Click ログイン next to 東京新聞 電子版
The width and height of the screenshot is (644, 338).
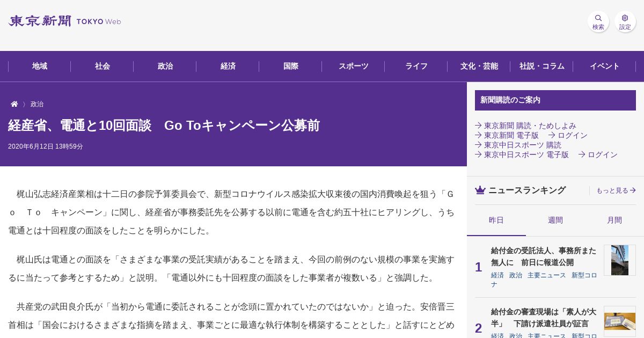(568, 135)
